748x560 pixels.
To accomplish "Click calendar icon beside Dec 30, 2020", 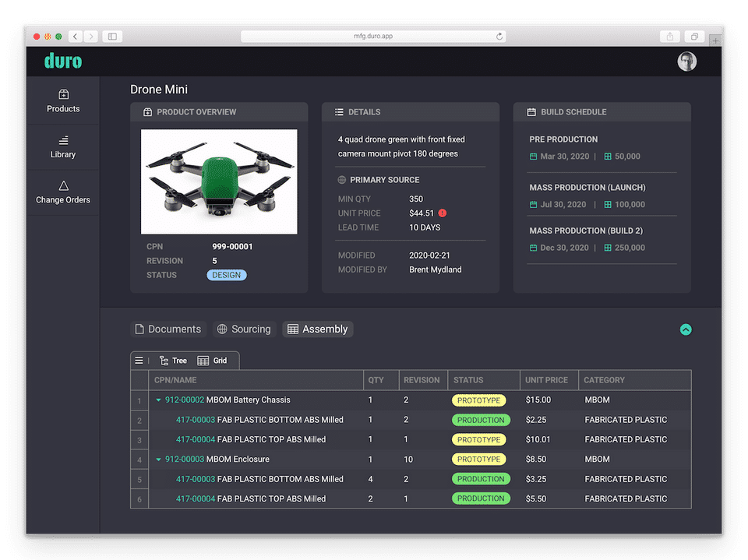I will click(533, 248).
